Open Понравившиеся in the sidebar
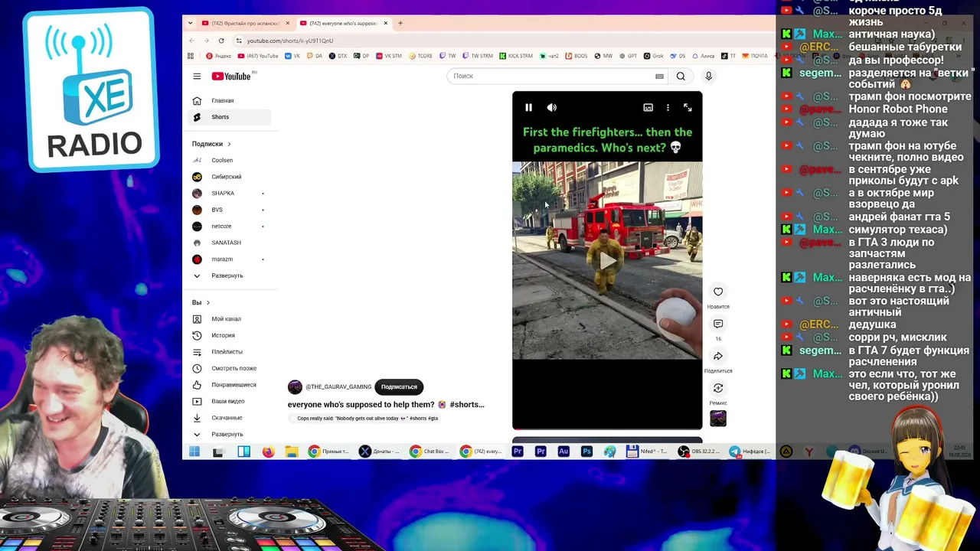 [x=230, y=384]
